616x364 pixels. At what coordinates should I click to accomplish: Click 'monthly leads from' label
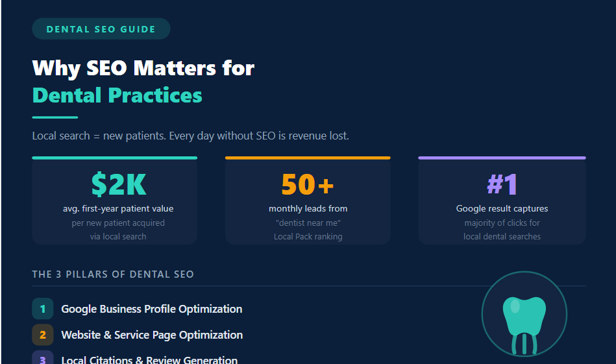tap(308, 208)
